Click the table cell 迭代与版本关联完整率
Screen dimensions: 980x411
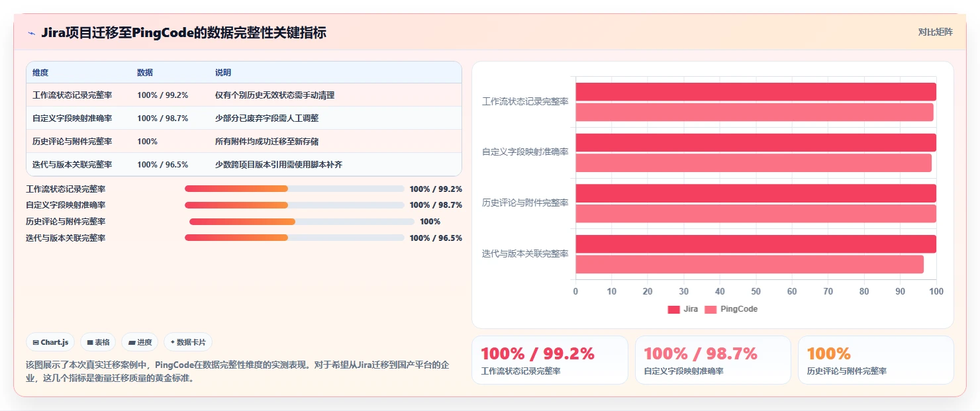[72, 165]
